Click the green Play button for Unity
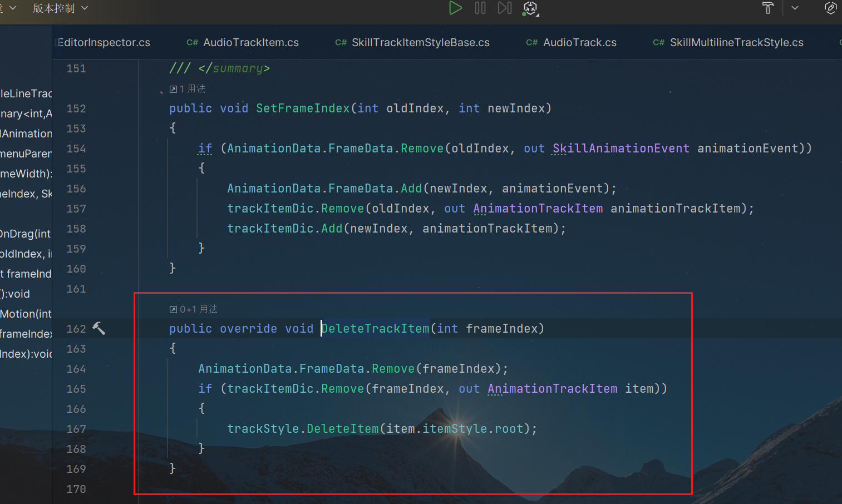The height and width of the screenshot is (504, 842). tap(455, 8)
